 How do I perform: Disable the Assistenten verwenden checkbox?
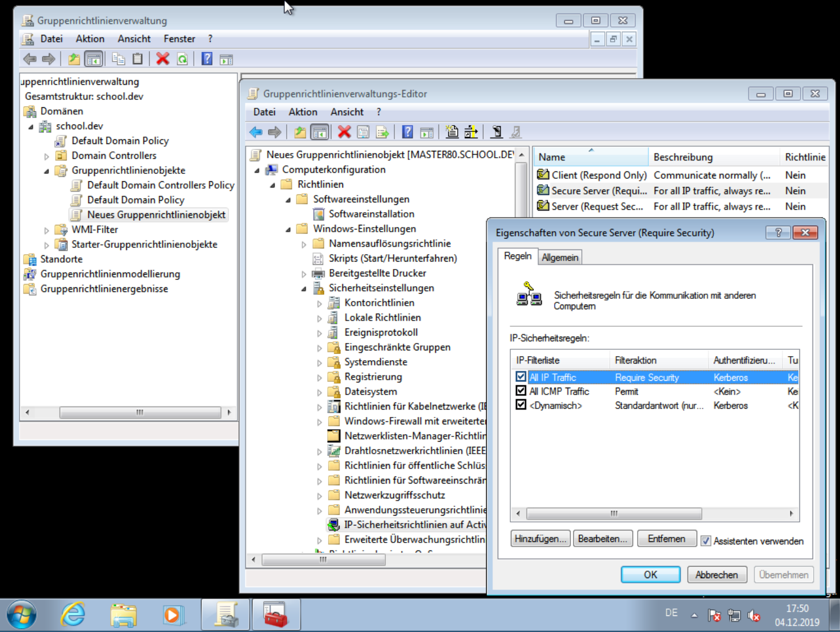706,541
